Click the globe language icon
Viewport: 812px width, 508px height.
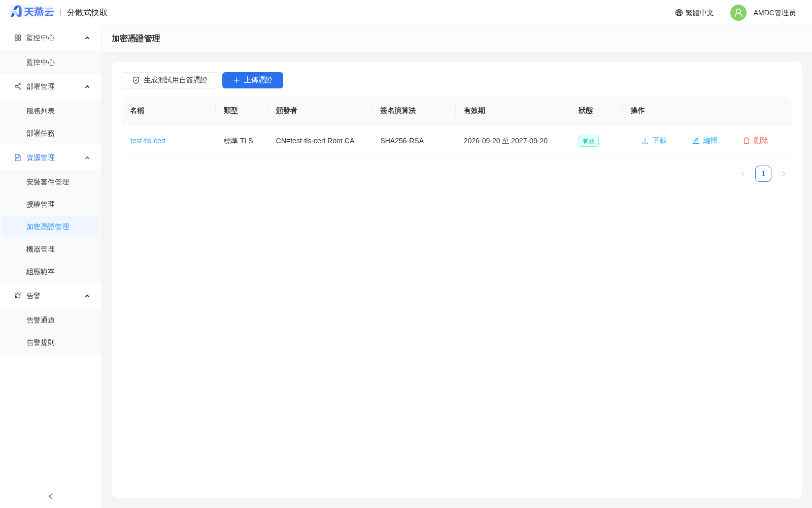[x=679, y=13]
